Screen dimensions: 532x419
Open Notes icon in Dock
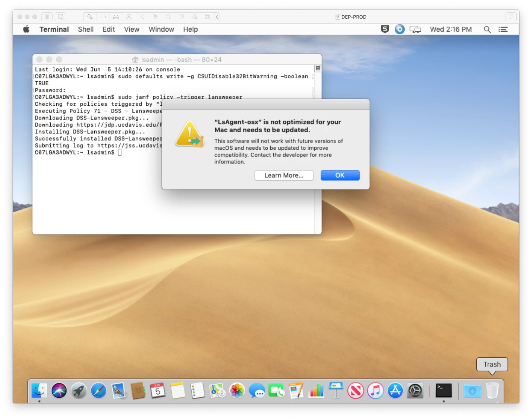(178, 391)
